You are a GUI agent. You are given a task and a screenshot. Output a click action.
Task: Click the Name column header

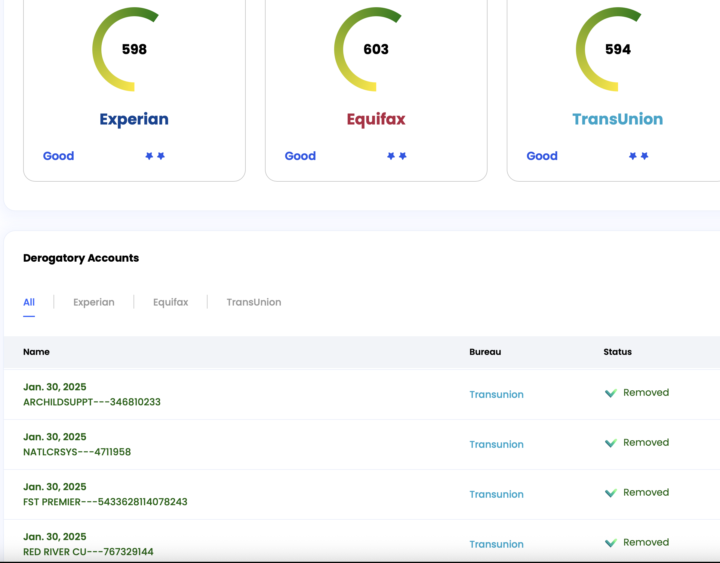point(36,352)
